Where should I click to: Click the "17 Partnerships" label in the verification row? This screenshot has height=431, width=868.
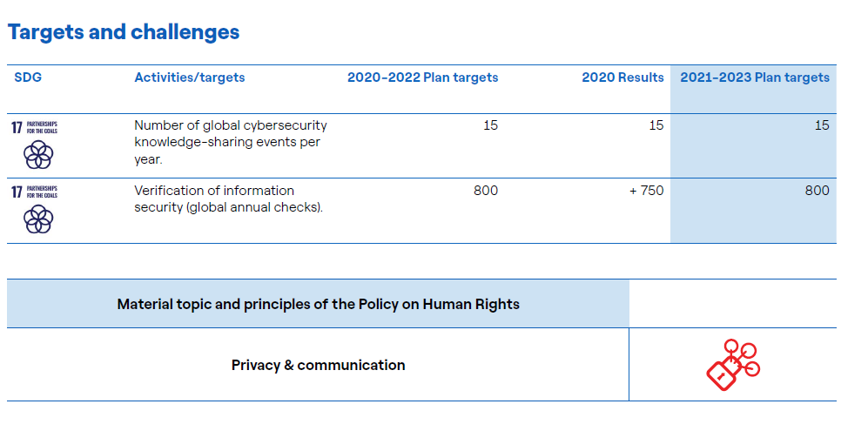[x=35, y=192]
